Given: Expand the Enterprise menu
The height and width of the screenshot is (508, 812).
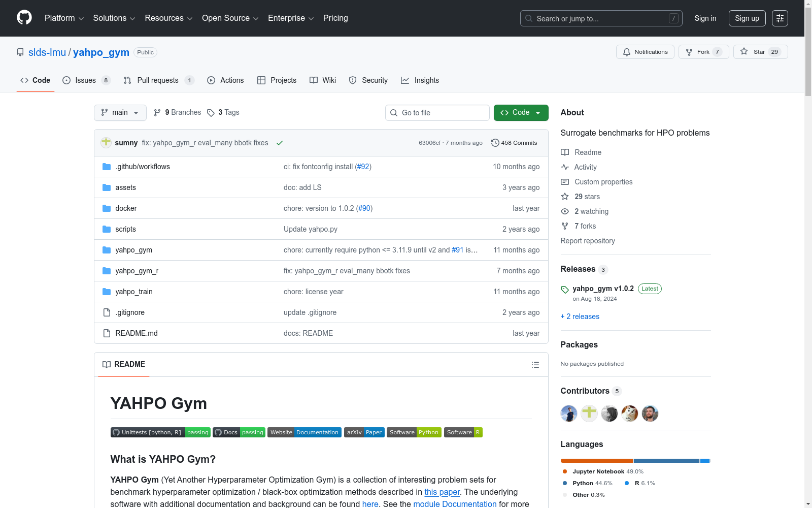Looking at the screenshot, I should [x=291, y=18].
